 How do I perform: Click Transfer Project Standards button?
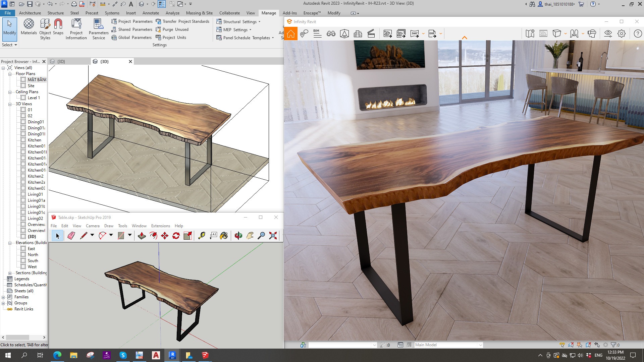[182, 21]
